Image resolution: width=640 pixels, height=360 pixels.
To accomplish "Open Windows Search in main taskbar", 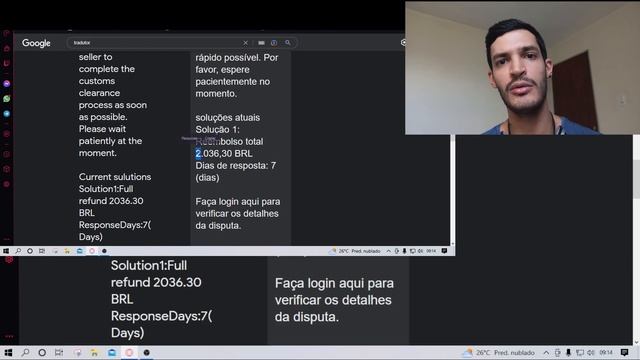I will (25, 353).
